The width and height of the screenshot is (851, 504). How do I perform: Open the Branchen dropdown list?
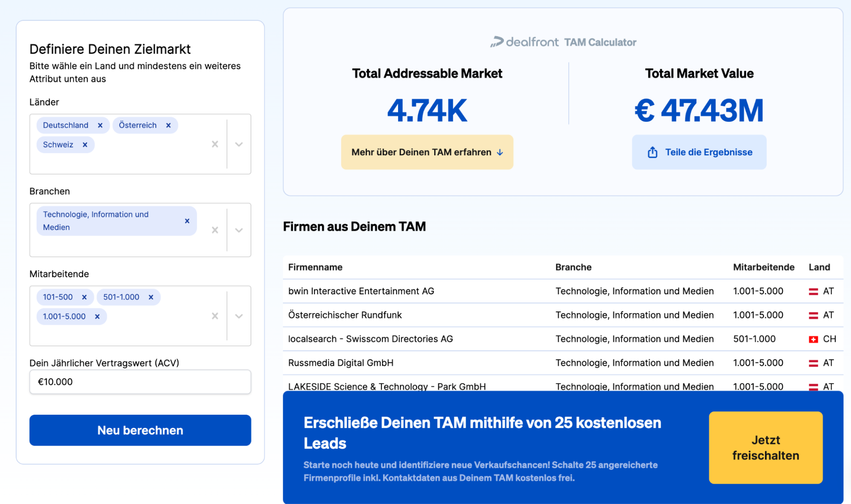(x=239, y=230)
